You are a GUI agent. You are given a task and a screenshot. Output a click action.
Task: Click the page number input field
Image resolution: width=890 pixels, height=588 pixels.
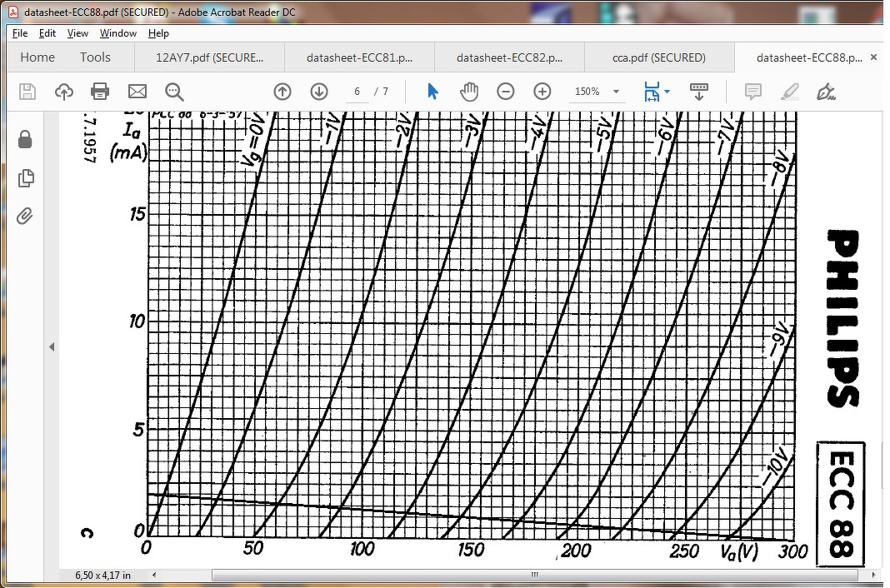[357, 92]
